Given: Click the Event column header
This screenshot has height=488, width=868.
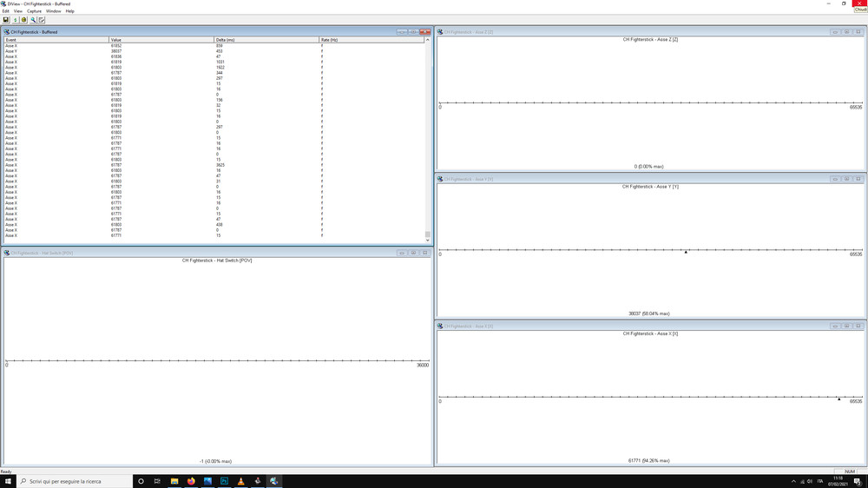Looking at the screenshot, I should pyautogui.click(x=56, y=40).
